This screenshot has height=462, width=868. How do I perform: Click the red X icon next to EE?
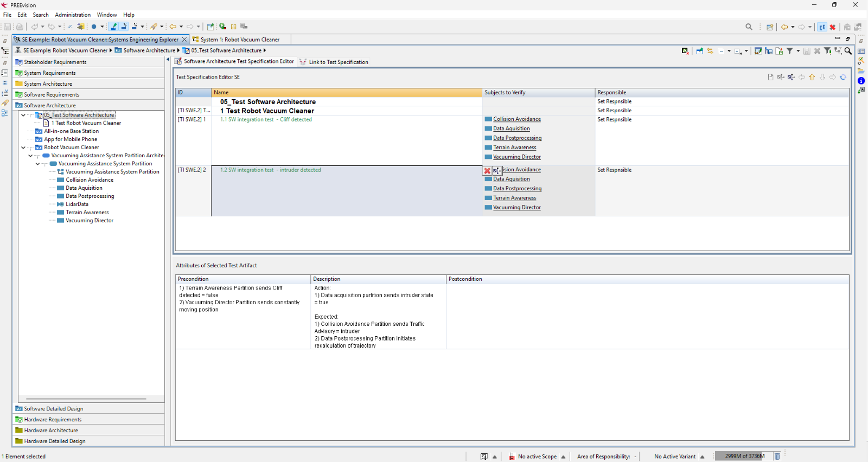[x=833, y=27]
